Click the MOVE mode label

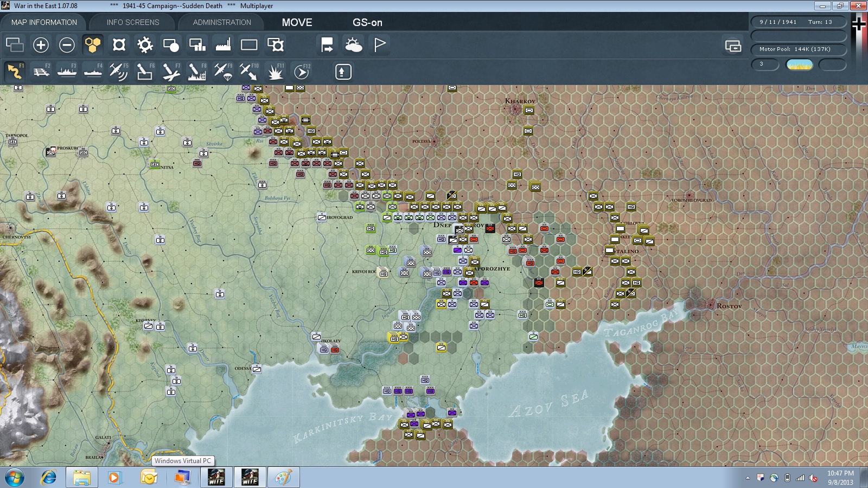[297, 23]
